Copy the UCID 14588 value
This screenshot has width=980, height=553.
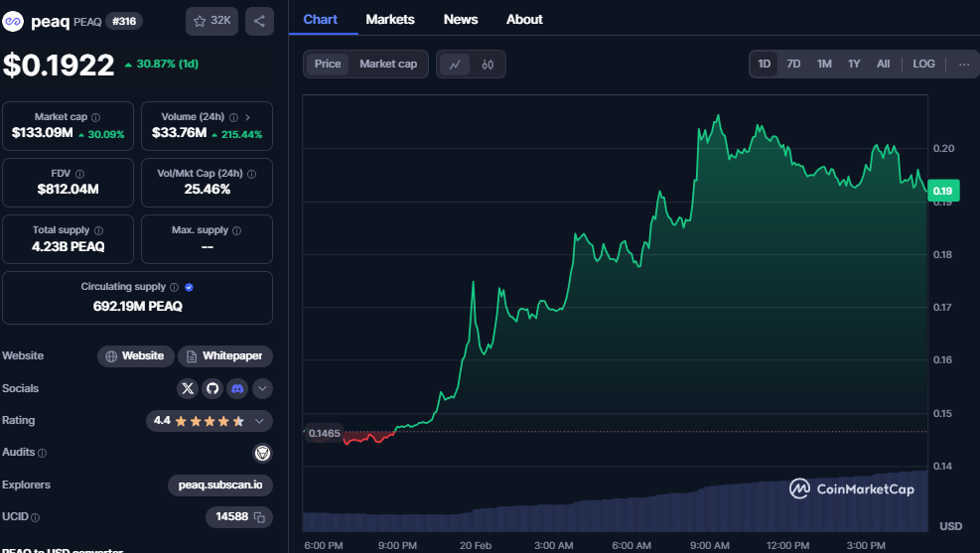pyautogui.click(x=259, y=517)
